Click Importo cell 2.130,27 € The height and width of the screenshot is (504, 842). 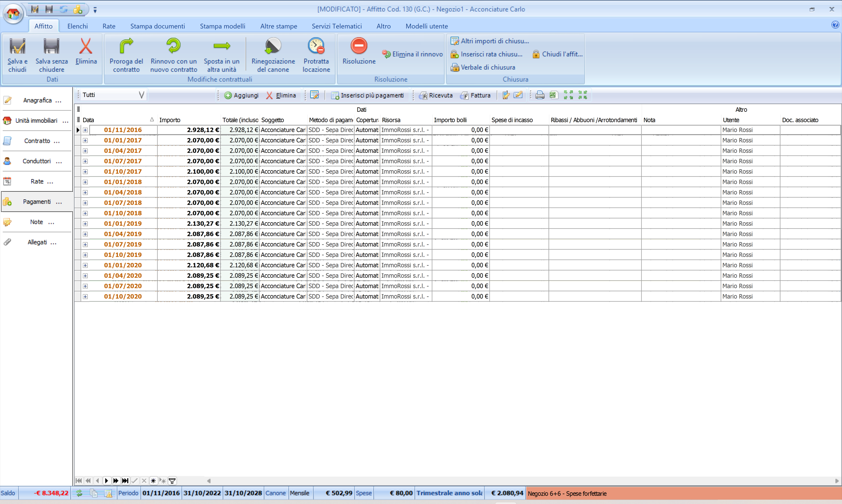click(189, 224)
